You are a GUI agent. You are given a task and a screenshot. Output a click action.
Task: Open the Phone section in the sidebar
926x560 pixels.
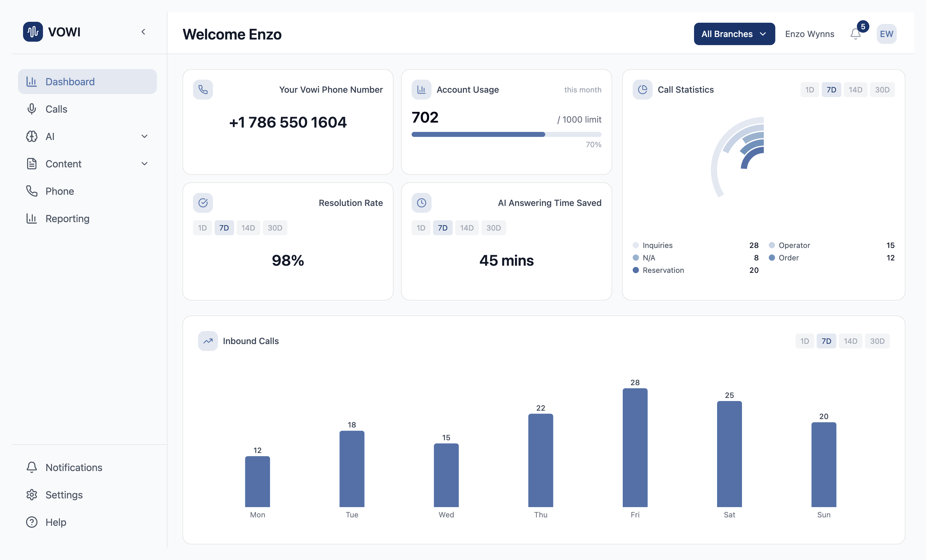[x=60, y=191]
